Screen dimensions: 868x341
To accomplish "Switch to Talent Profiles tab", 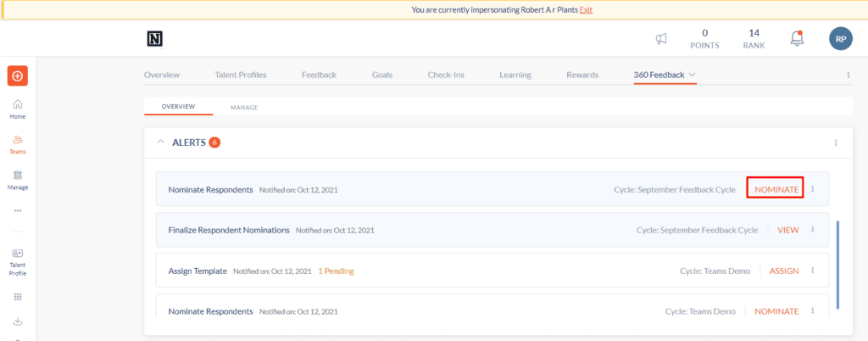I will coord(241,75).
